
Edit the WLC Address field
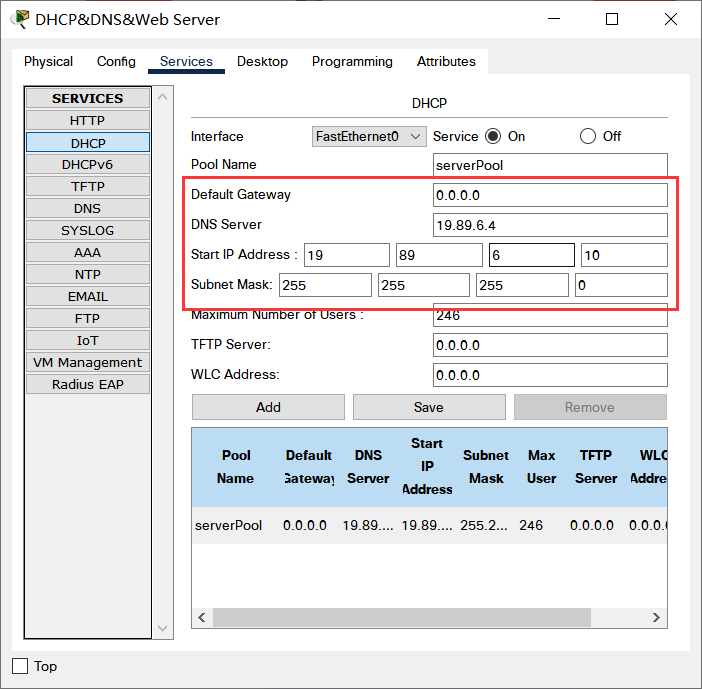click(x=550, y=375)
